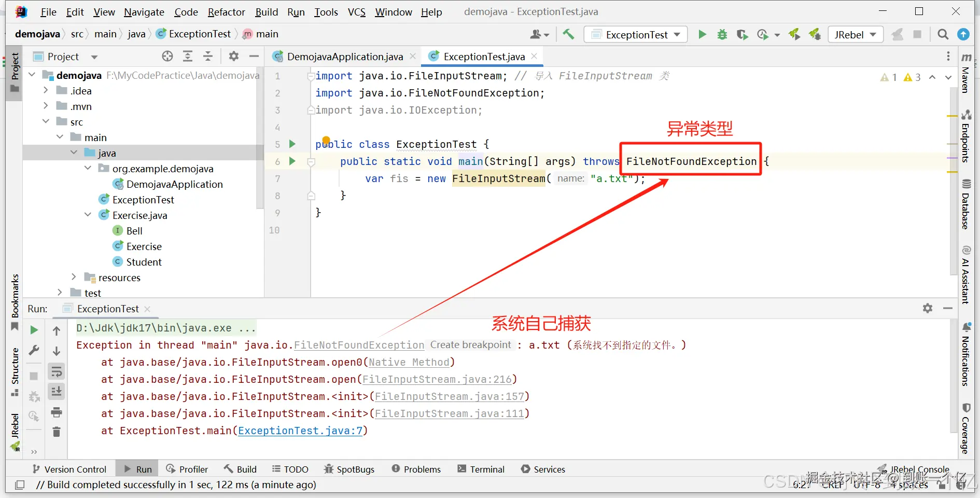Close the DemojavaApplication.java tab
Image resolution: width=980 pixels, height=498 pixels.
[x=413, y=56]
